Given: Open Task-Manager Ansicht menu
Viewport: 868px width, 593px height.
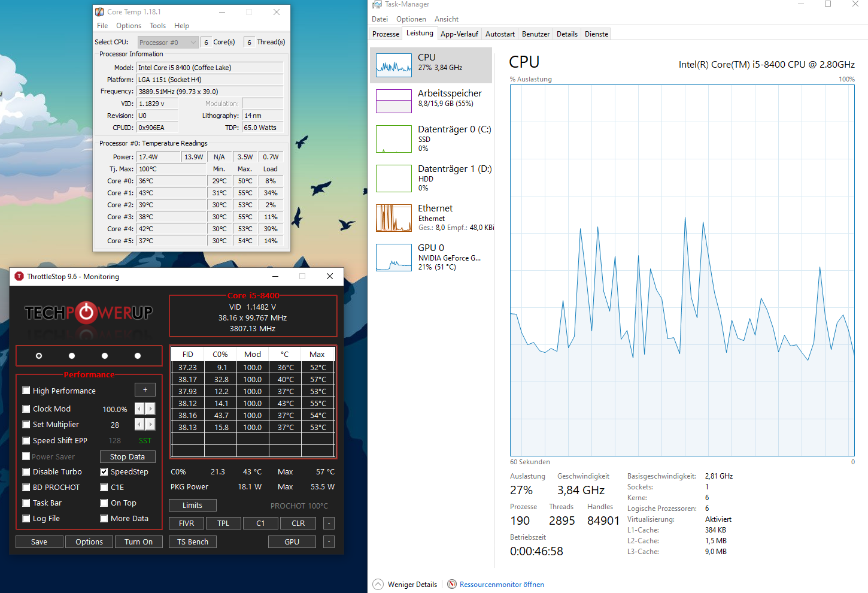Looking at the screenshot, I should (x=447, y=19).
